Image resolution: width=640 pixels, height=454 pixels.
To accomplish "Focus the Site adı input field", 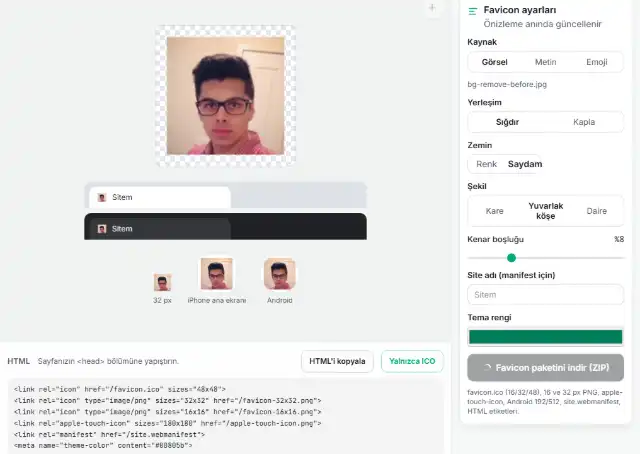I will [545, 295].
